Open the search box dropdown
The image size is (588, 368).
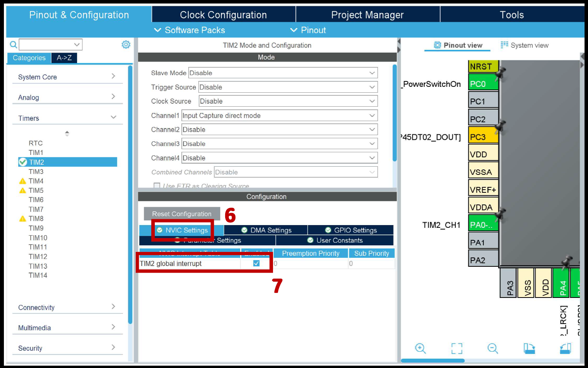tap(77, 45)
